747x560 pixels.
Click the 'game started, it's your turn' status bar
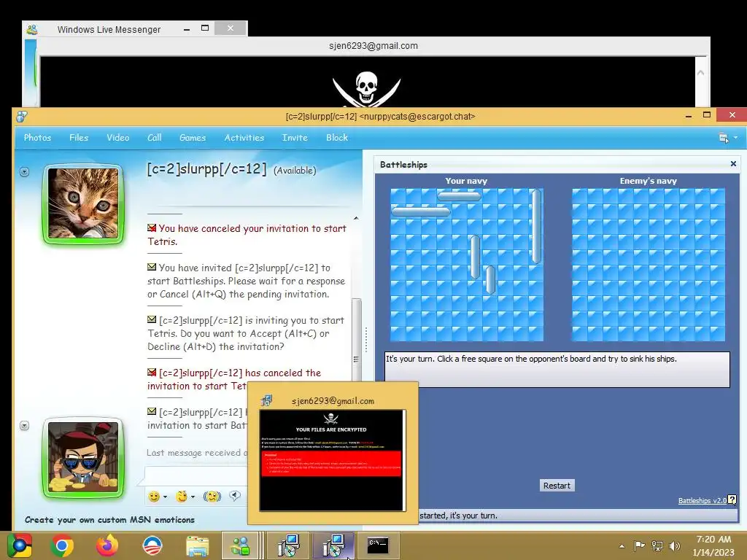click(x=578, y=516)
